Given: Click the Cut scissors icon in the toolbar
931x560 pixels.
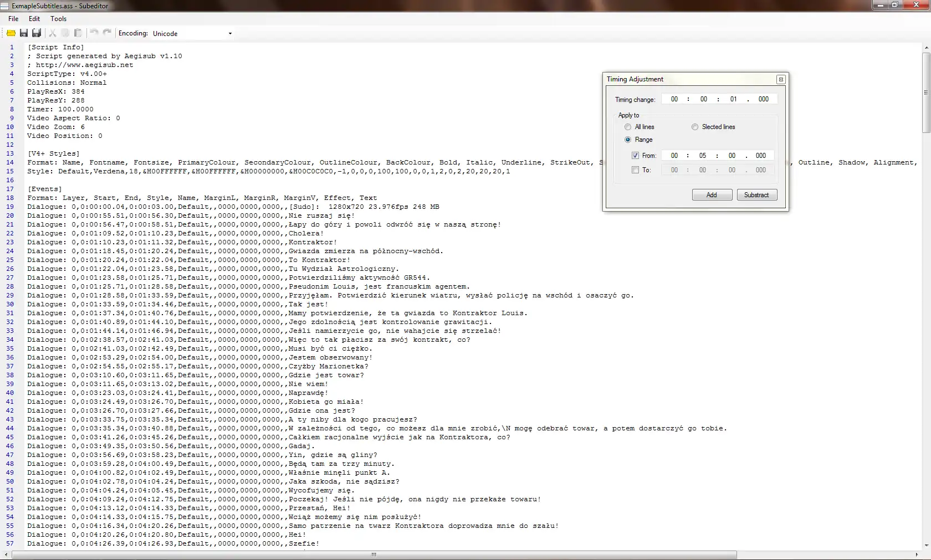Looking at the screenshot, I should coord(53,33).
